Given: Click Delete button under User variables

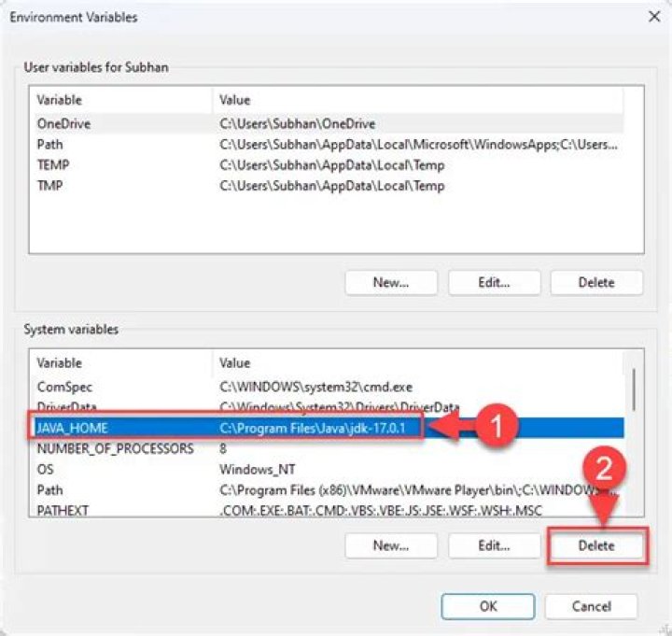Looking at the screenshot, I should (596, 283).
